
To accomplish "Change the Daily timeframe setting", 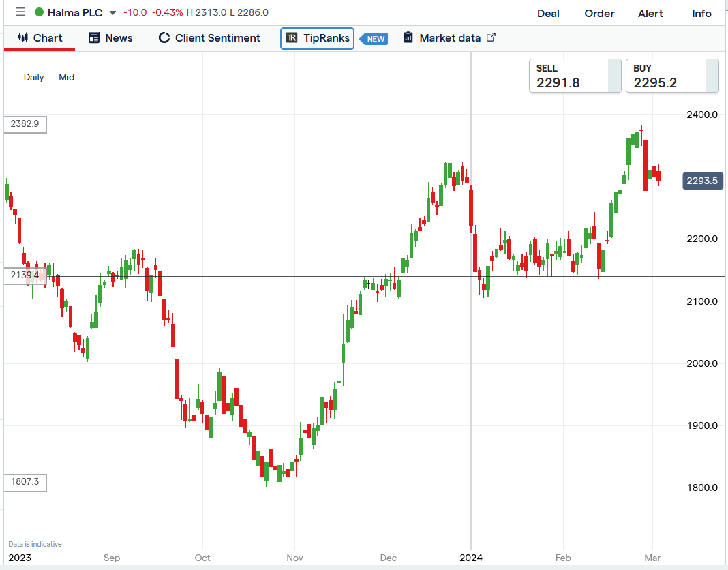I will tap(34, 77).
